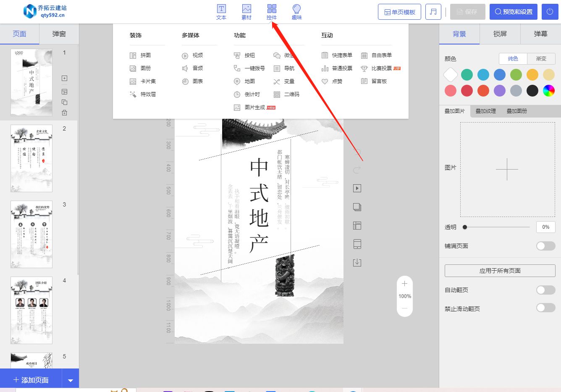Insert a 倒计时 countdown control
Image resolution: width=561 pixels, height=392 pixels.
pos(247,94)
